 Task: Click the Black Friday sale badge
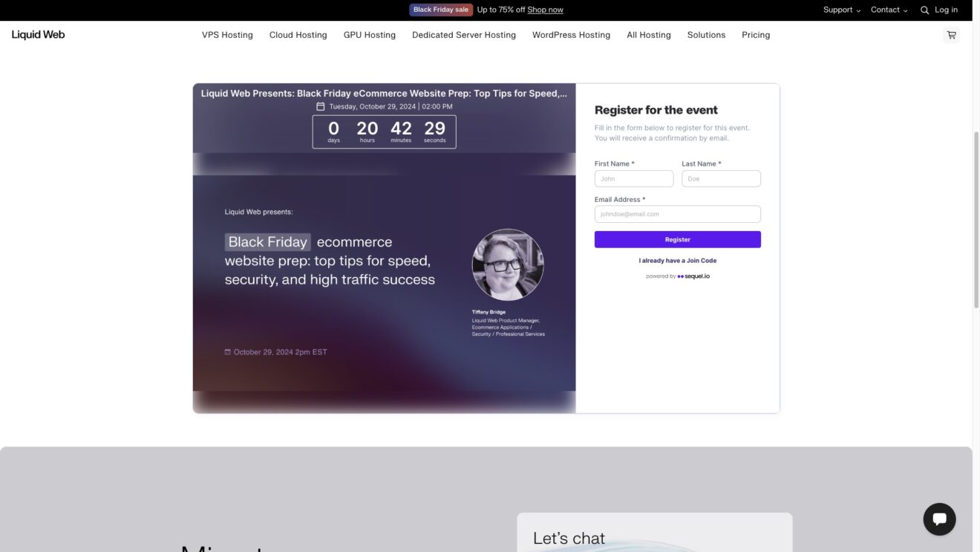441,10
